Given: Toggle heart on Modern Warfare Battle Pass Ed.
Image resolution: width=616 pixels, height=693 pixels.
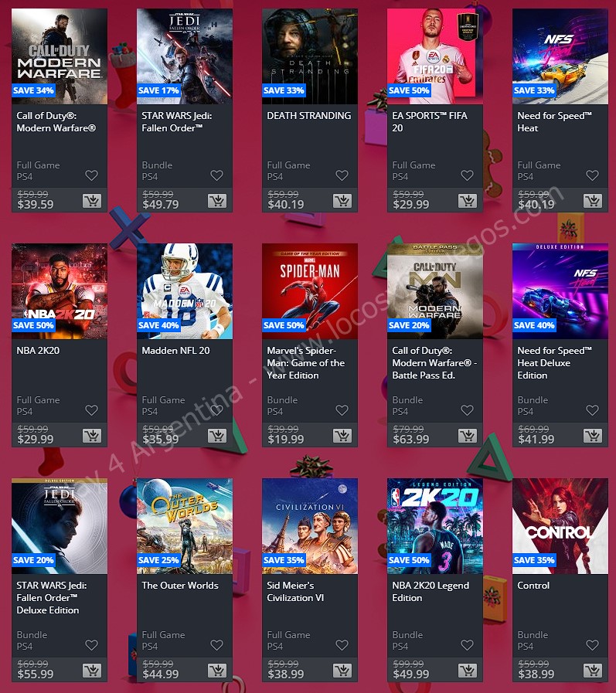Looking at the screenshot, I should (467, 410).
